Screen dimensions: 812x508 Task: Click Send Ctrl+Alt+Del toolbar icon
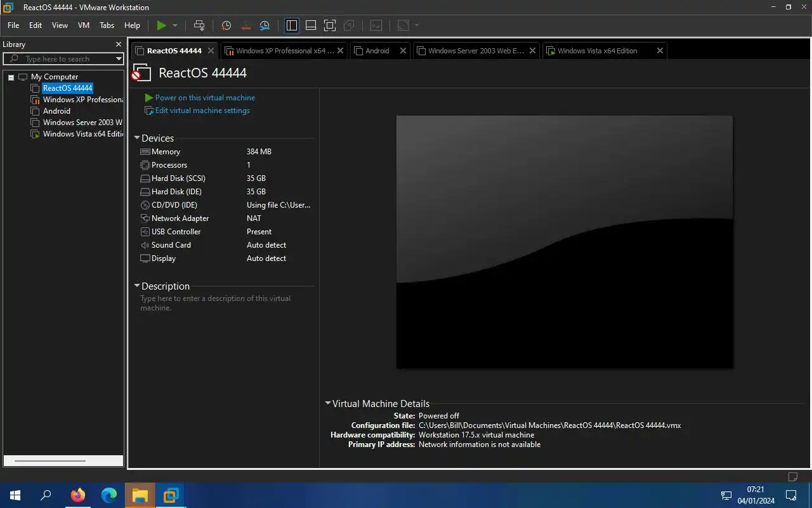point(199,25)
